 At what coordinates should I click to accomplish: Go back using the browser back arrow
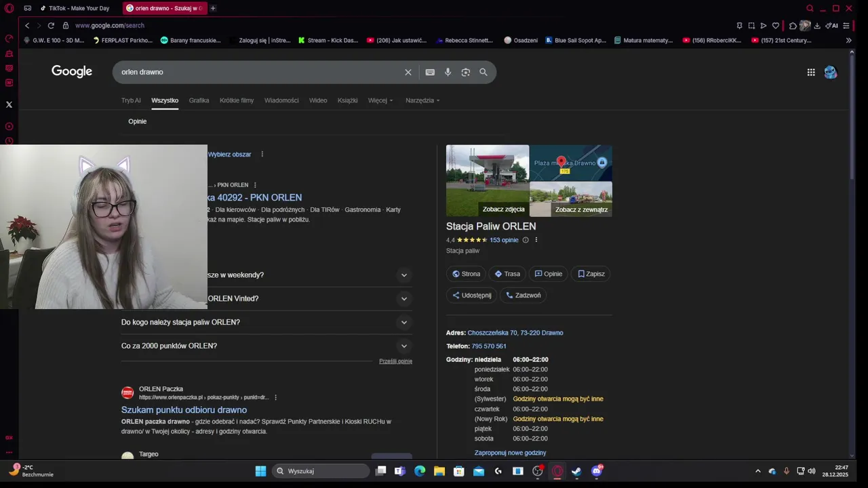pos(27,26)
